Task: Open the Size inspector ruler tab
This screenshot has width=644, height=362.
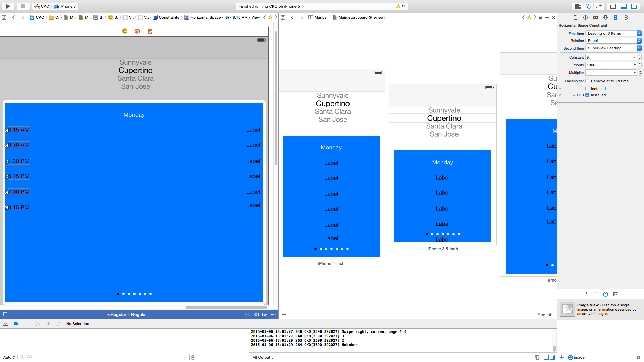Action: click(615, 17)
